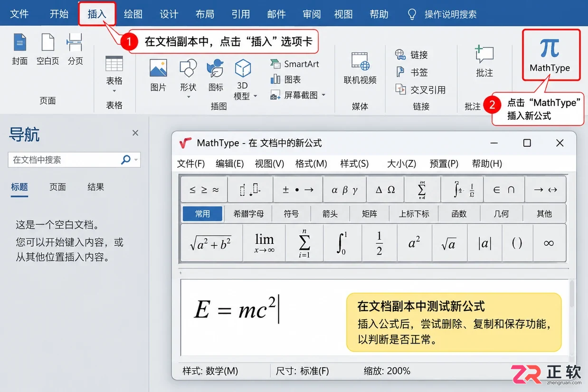Open MathType 格式(M) menu

tap(311, 163)
